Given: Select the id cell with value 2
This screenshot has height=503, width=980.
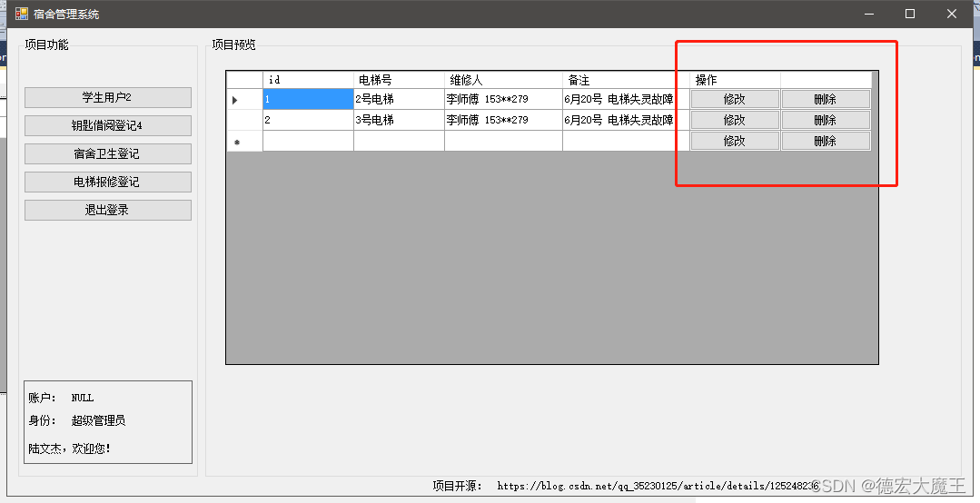Looking at the screenshot, I should pos(308,120).
